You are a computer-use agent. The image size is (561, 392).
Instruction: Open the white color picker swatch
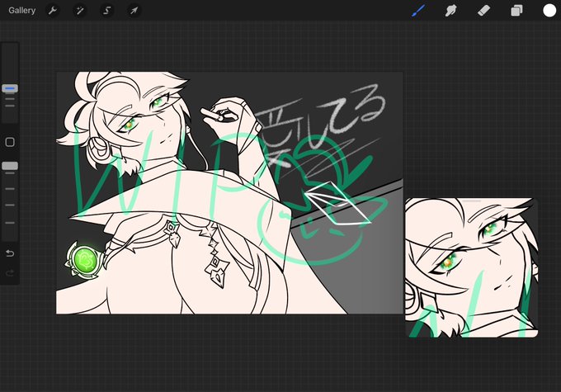pyautogui.click(x=549, y=11)
